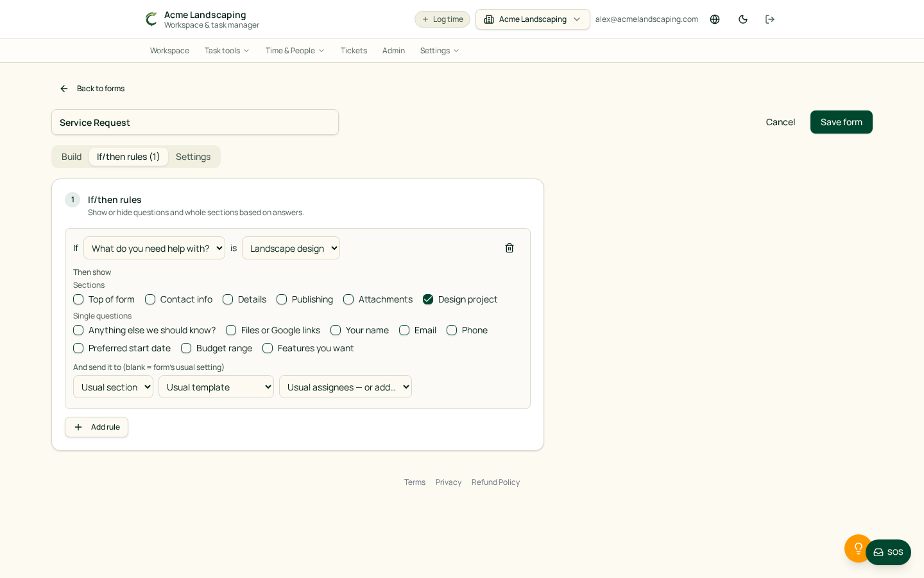Open the Usual assignees dropdown
The image size is (924, 578).
(x=345, y=387)
